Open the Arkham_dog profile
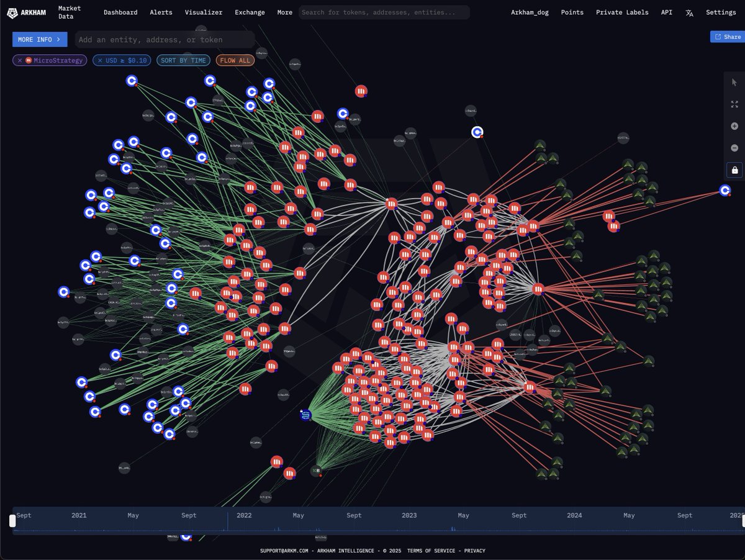The width and height of the screenshot is (745, 560). [x=530, y=12]
